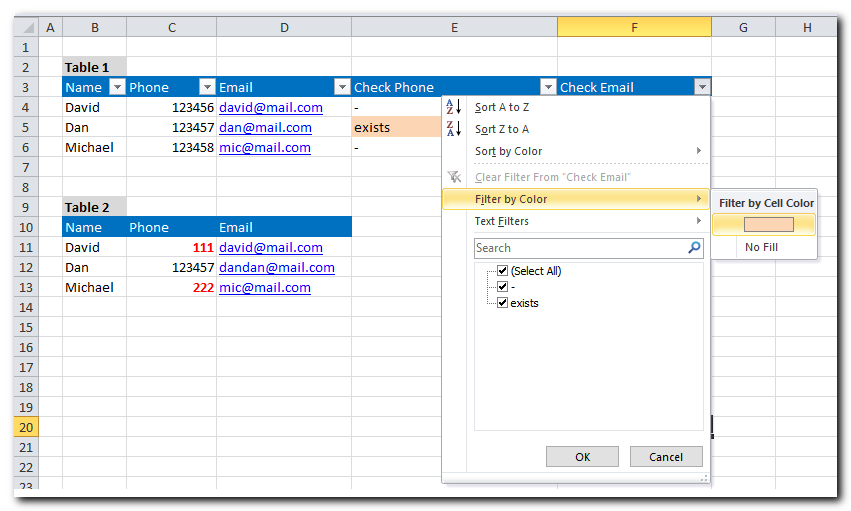851x511 pixels.
Task: Choose the peach cell color swatch
Action: (768, 225)
